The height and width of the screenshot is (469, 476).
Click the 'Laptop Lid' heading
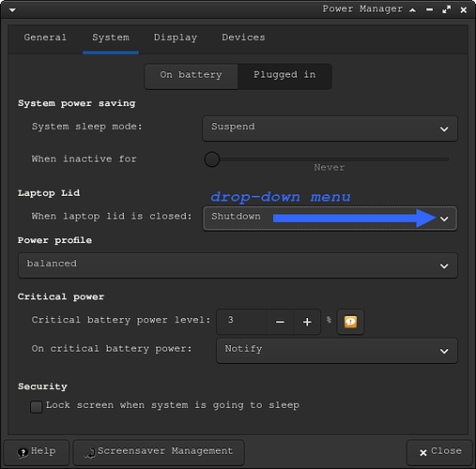(x=49, y=193)
